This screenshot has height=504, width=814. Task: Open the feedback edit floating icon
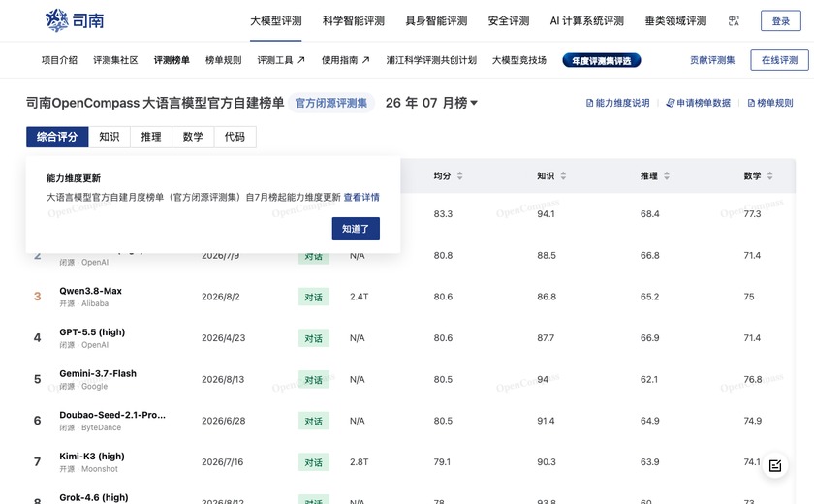[775, 465]
